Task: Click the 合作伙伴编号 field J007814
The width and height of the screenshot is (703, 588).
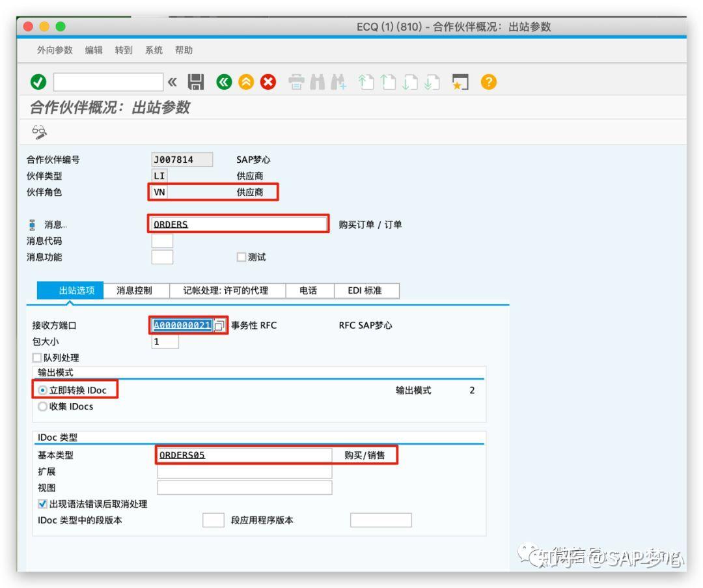Action: click(x=182, y=160)
